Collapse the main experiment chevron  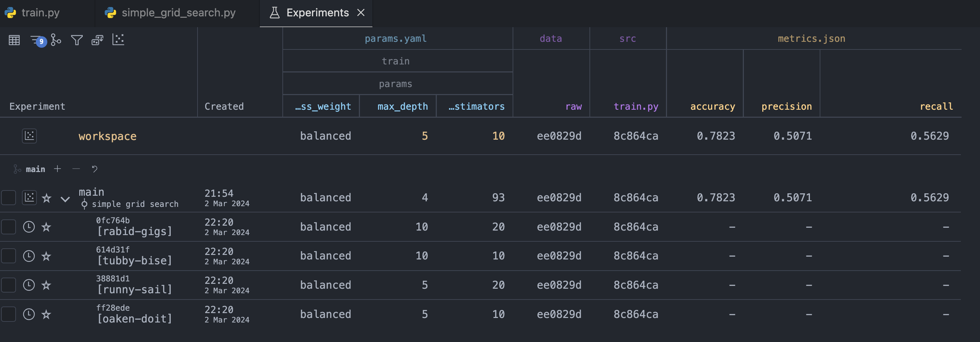tap(65, 199)
